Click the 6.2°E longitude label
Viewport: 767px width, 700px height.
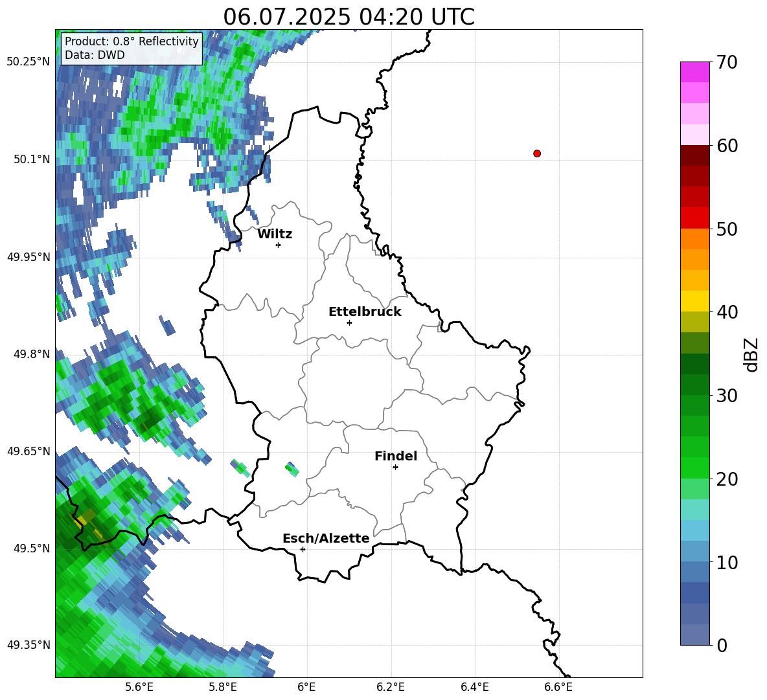pyautogui.click(x=391, y=687)
